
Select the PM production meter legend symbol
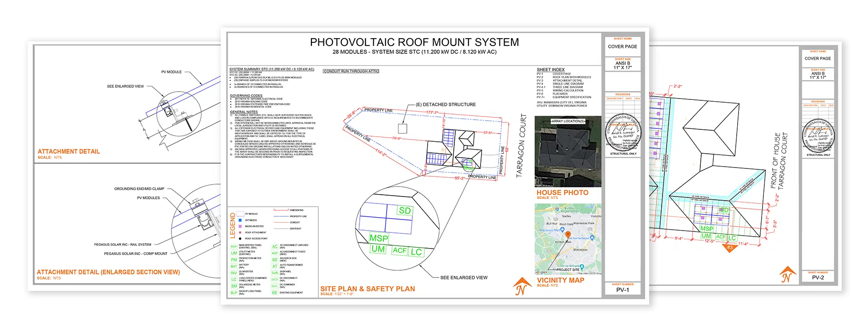pyautogui.click(x=234, y=260)
